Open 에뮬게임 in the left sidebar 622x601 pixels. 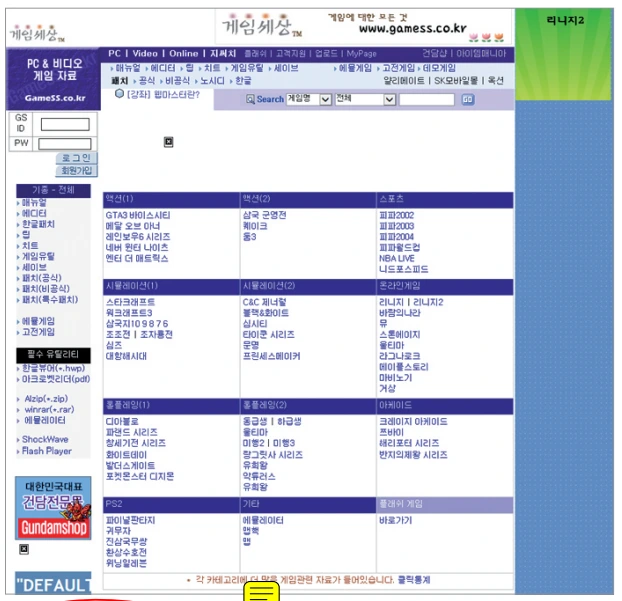tap(38, 321)
